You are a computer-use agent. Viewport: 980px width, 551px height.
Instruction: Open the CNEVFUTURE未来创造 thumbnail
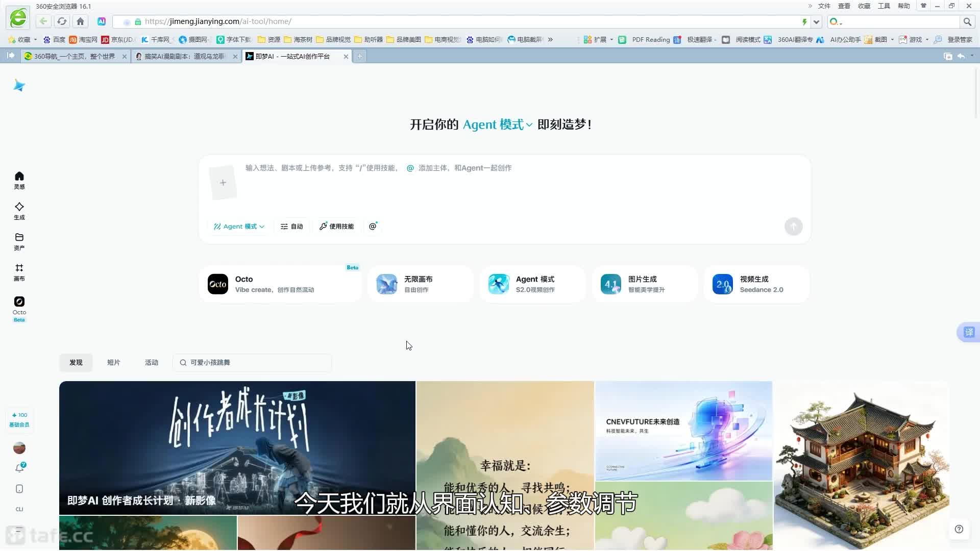[683, 431]
